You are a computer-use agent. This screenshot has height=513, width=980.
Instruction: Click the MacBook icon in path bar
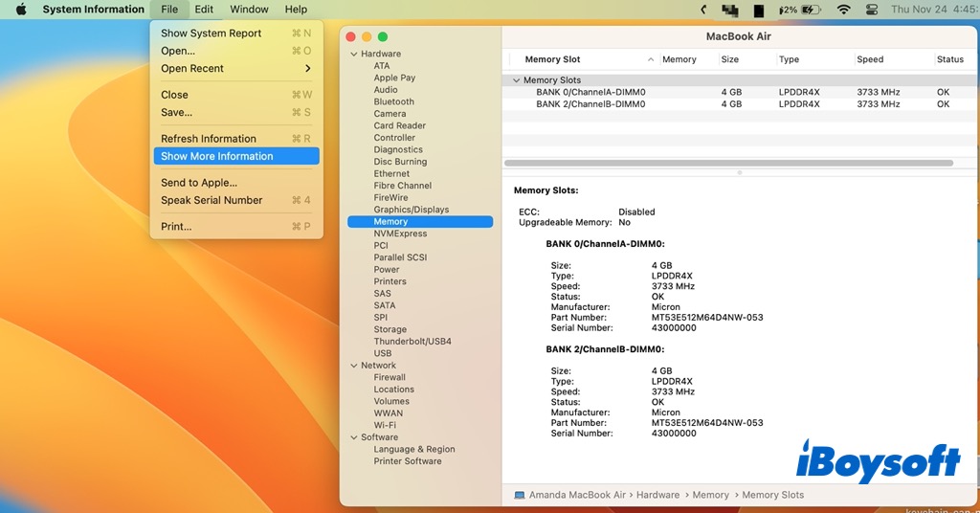(x=520, y=495)
